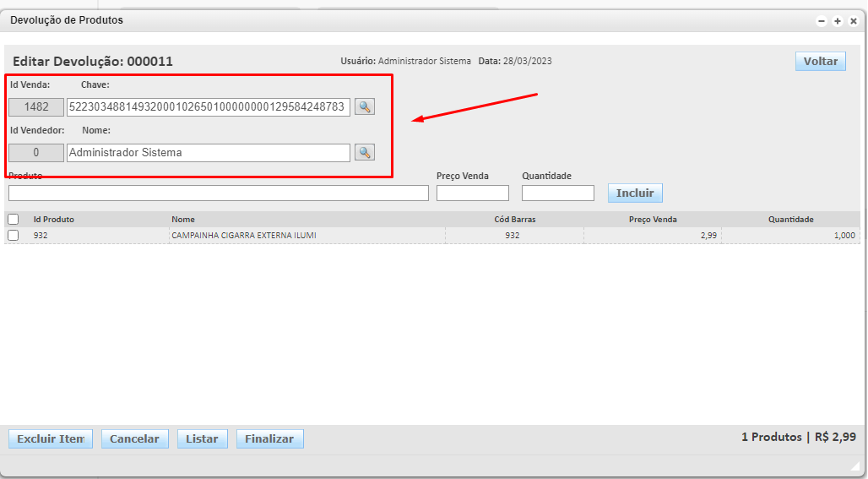Focus the Produto input field
Screen dimensions: 868x479
pyautogui.click(x=218, y=193)
